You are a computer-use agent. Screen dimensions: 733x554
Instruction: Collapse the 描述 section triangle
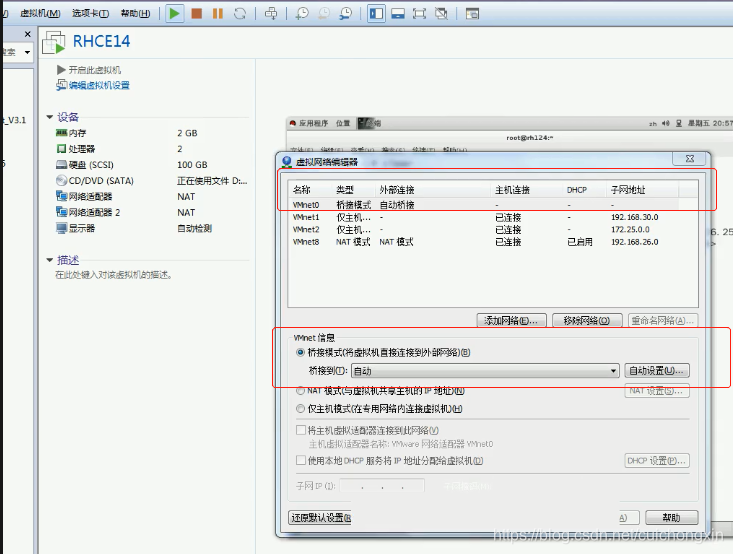50,260
